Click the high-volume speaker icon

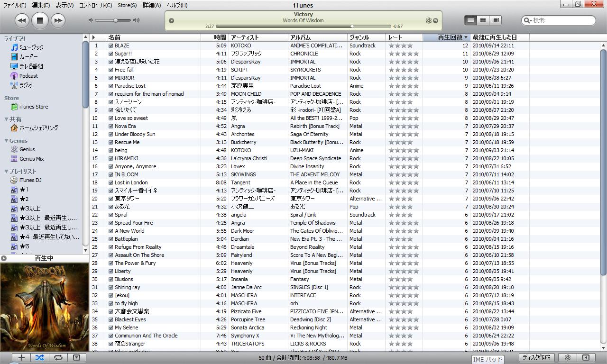pyautogui.click(x=137, y=20)
